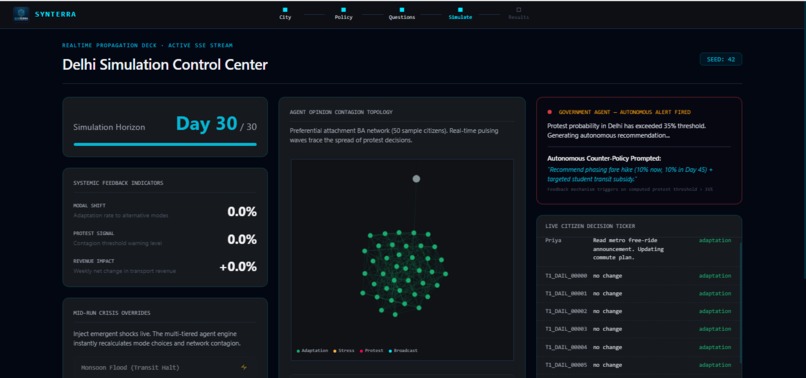
Task: Click the Synterra logo icon
Action: click(x=21, y=14)
